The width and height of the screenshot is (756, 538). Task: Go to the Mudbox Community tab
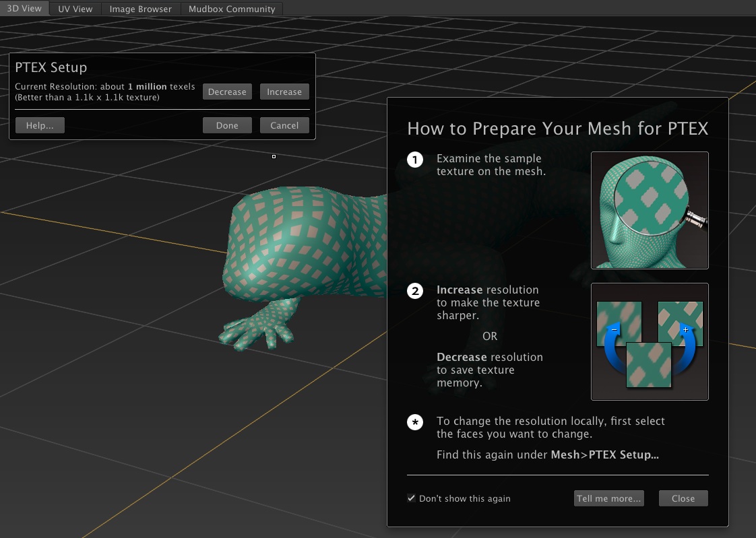[231, 9]
